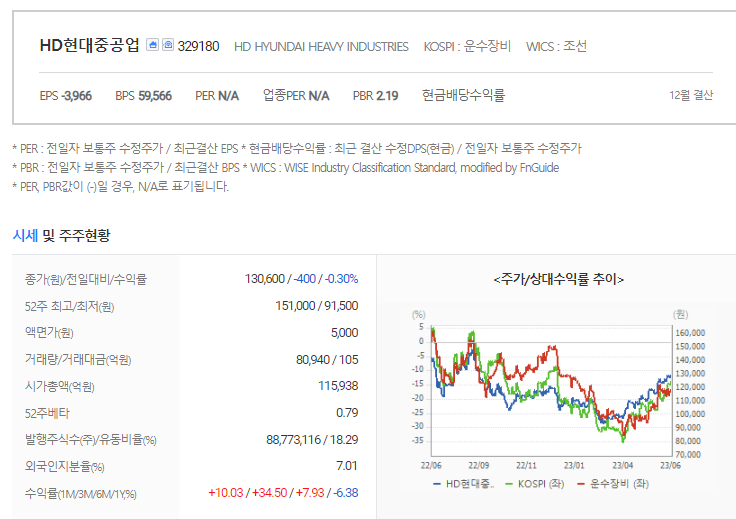The width and height of the screenshot is (736, 519).
Task: Click the 업종PER N/A value
Action: tap(296, 95)
